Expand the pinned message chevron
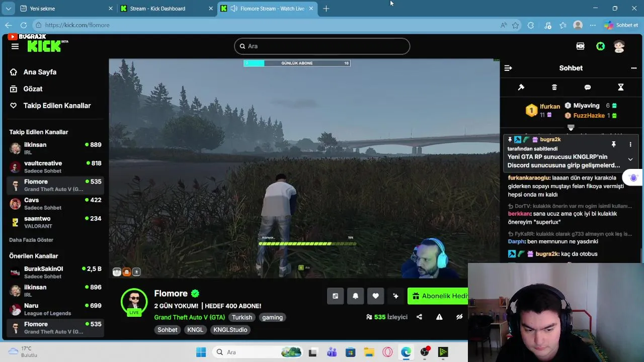 tap(630, 159)
